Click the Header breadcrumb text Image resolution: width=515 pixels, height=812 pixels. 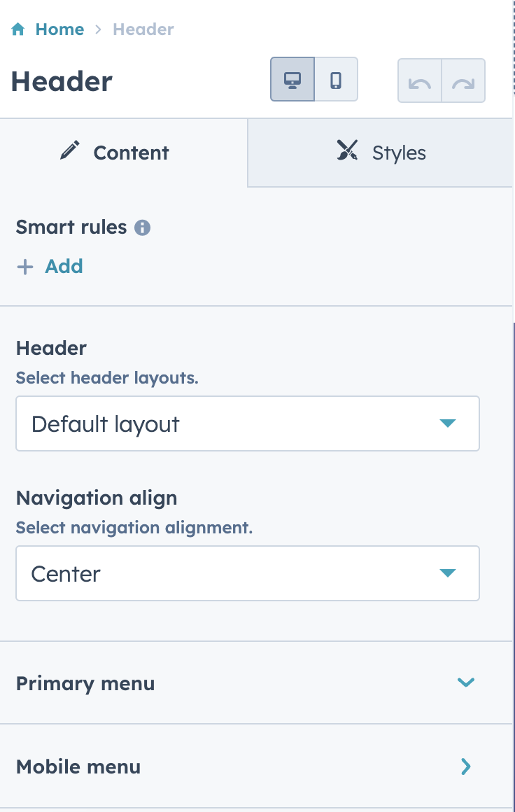pos(143,29)
